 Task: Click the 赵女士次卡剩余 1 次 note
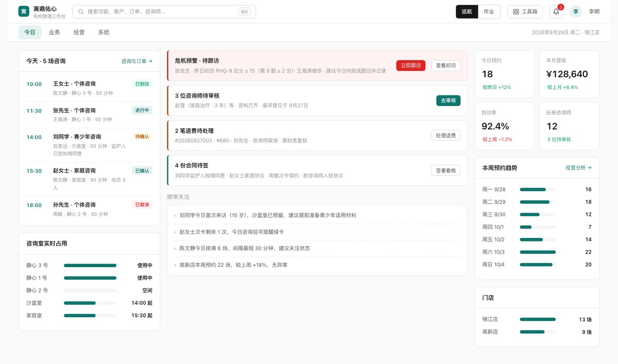[317, 232]
